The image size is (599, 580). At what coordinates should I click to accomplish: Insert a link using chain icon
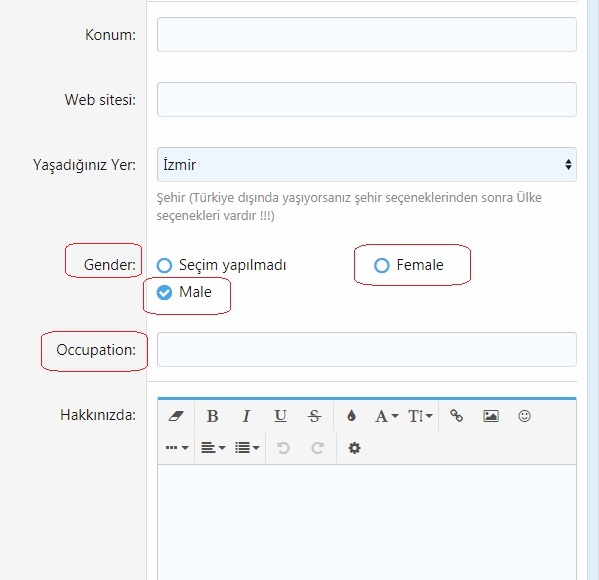pyautogui.click(x=456, y=416)
